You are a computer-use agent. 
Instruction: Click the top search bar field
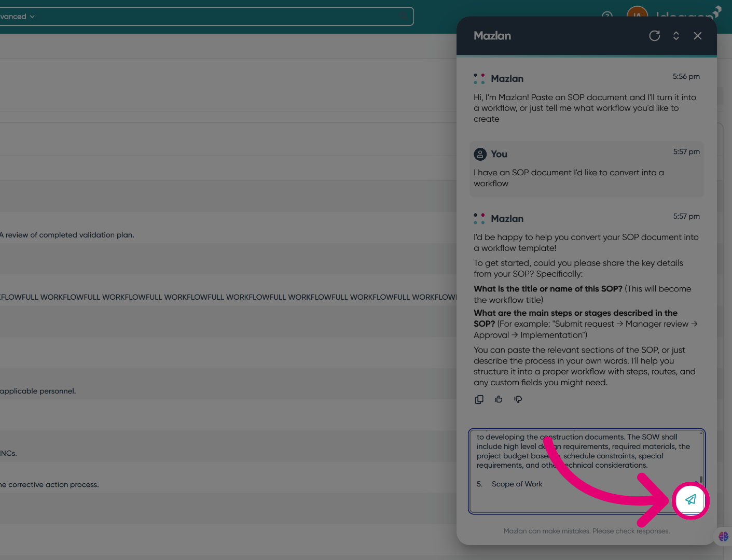click(208, 17)
